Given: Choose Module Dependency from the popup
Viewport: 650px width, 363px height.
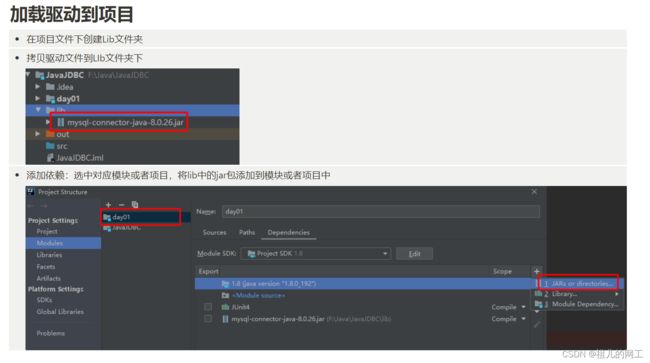Looking at the screenshot, I should (x=578, y=304).
